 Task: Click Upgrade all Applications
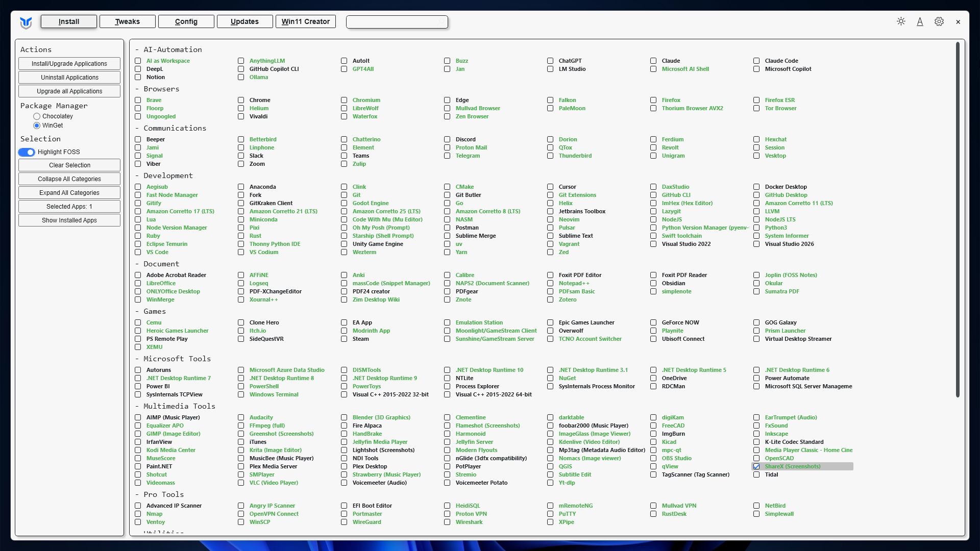click(69, 91)
